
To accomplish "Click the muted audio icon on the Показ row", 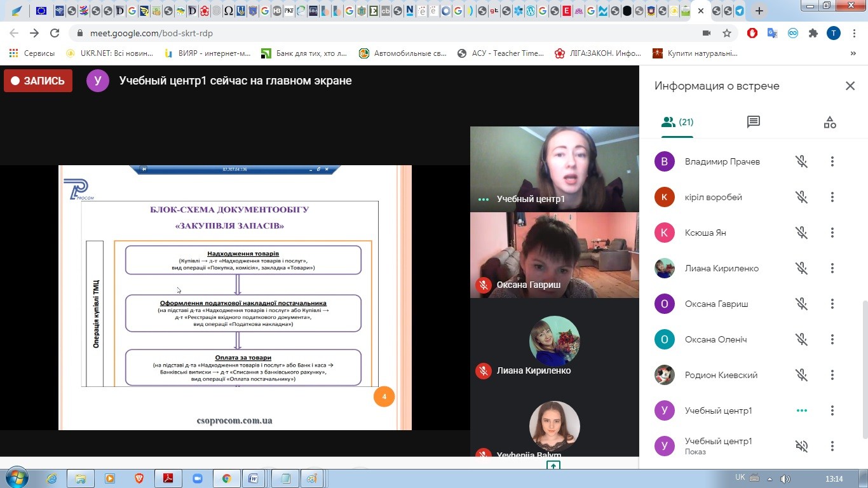I will (x=802, y=446).
